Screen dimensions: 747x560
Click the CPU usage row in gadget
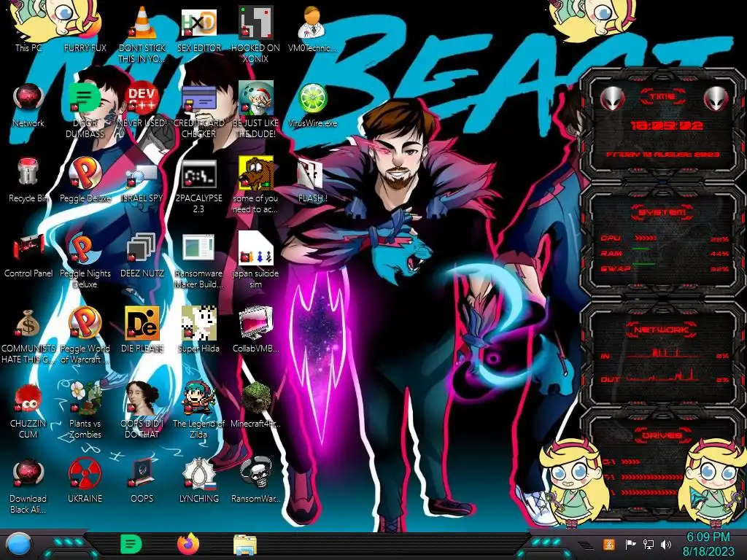tap(665, 238)
